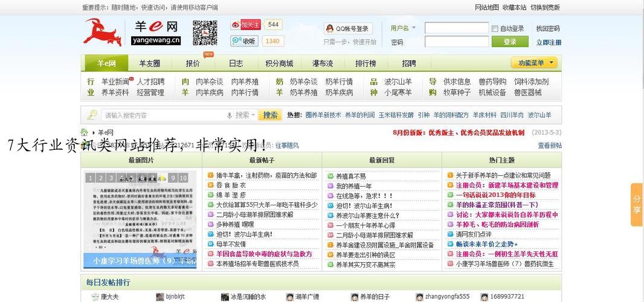Open the 排行榜 navigation tab

click(x=365, y=63)
